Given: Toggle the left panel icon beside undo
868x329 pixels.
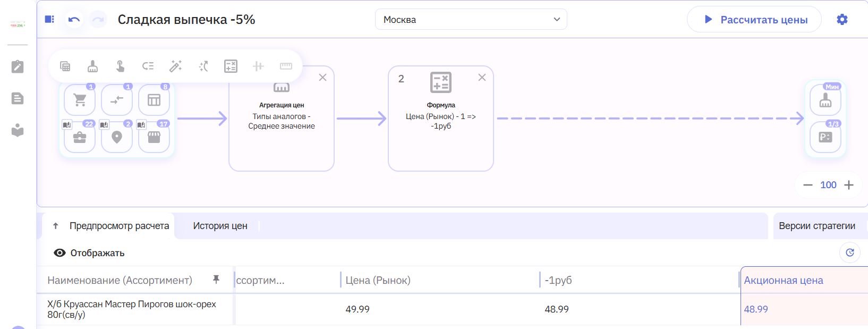Looking at the screenshot, I should point(49,20).
